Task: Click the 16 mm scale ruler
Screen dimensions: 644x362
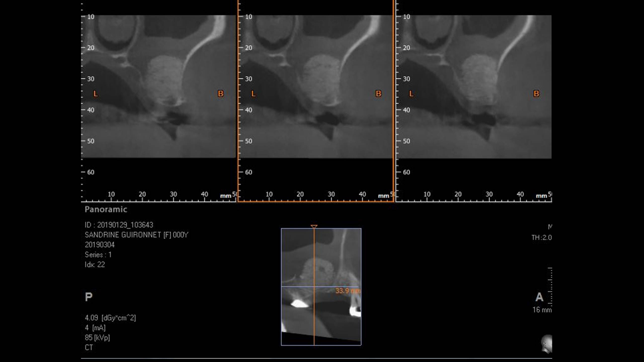Action: pyautogui.click(x=550, y=287)
